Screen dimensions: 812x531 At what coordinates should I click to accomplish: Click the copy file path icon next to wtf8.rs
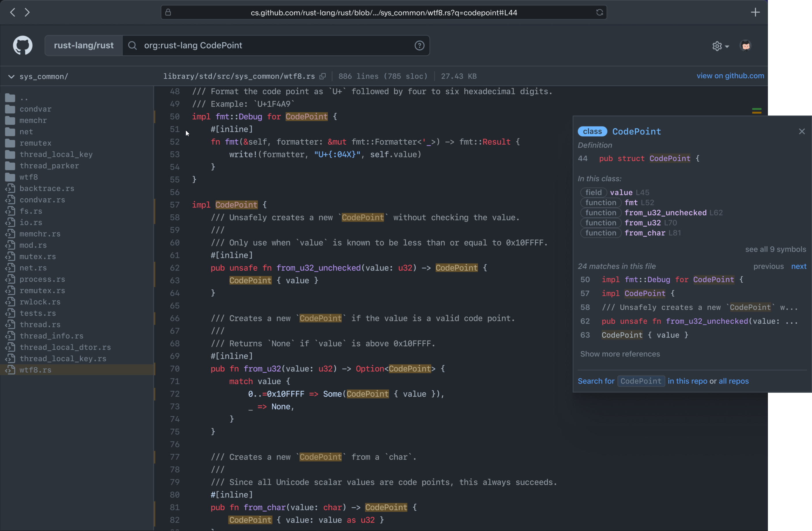pos(323,76)
